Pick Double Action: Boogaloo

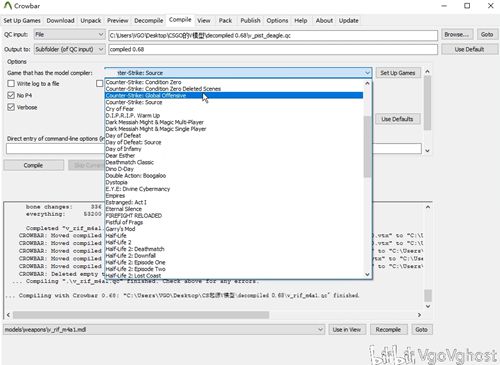click(234, 175)
